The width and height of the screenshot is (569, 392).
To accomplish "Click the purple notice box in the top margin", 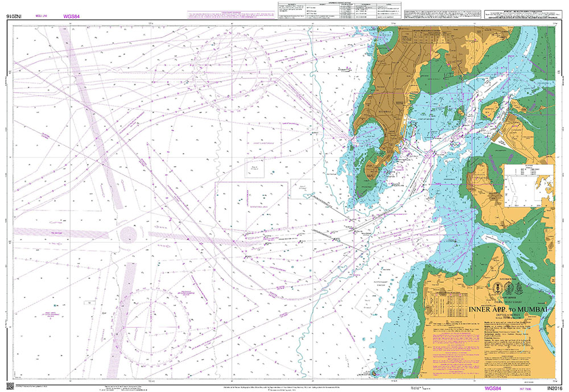I will tap(232, 15).
